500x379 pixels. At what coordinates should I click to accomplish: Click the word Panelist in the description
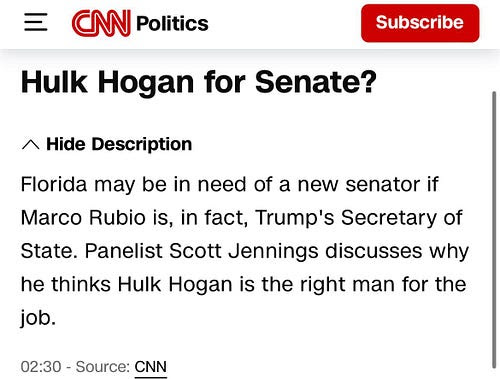coord(123,251)
